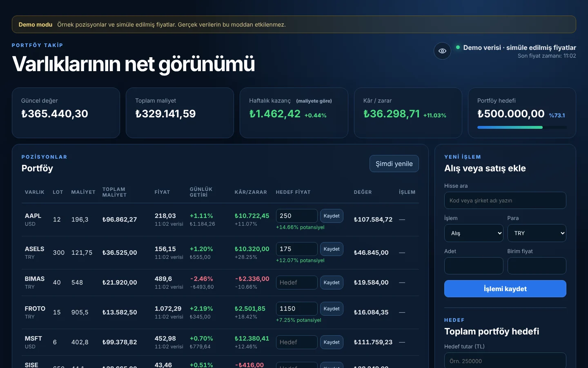Focus the Hedef tutar (TL) input
This screenshot has width=588, height=368.
(505, 361)
